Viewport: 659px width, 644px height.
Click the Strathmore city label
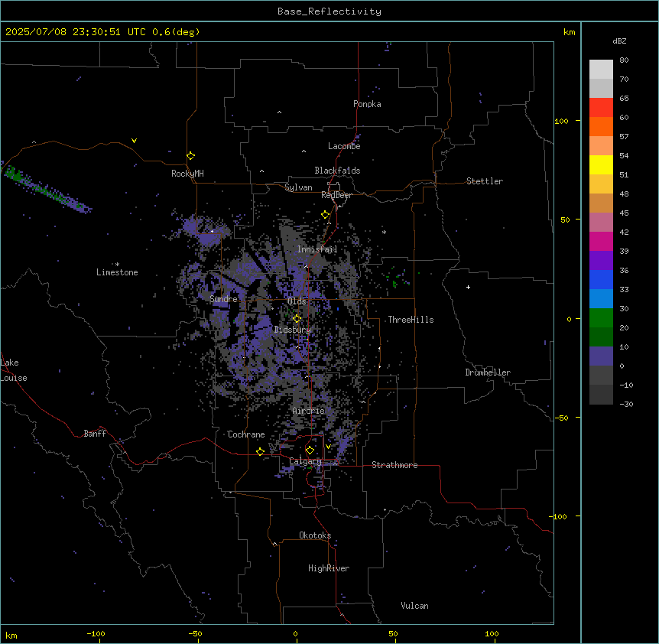(394, 465)
